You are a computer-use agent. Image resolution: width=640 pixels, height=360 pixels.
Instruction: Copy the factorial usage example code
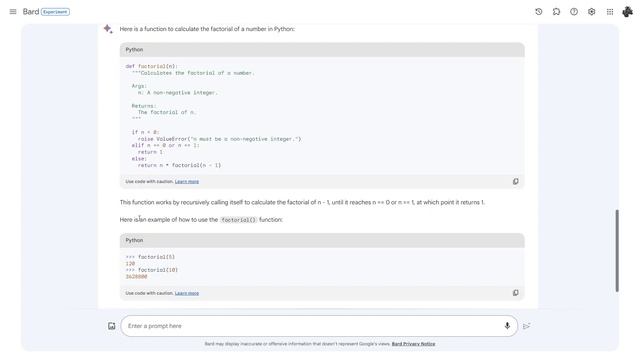[516, 293]
